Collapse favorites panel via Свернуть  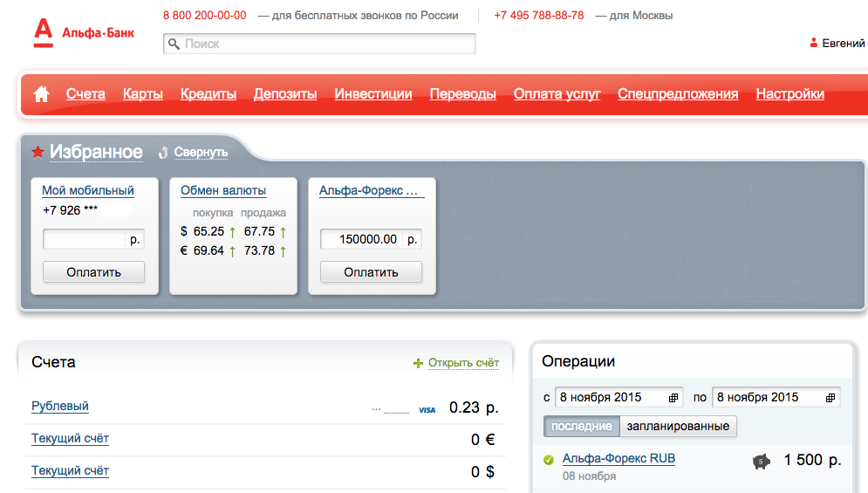201,152
